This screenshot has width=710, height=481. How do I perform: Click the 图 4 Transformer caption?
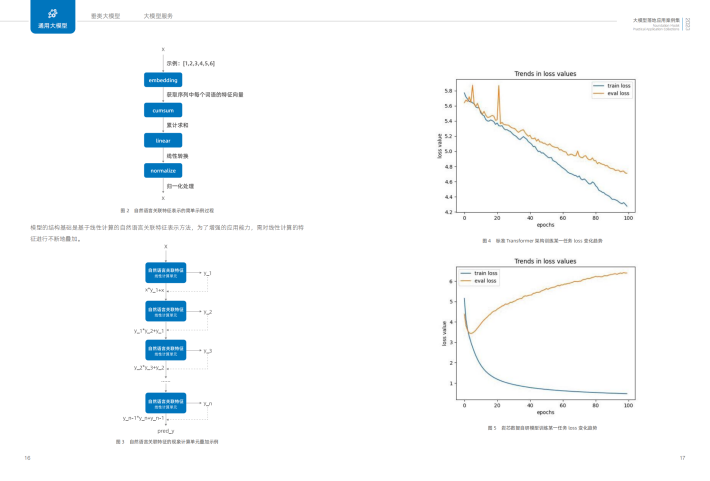pos(542,241)
